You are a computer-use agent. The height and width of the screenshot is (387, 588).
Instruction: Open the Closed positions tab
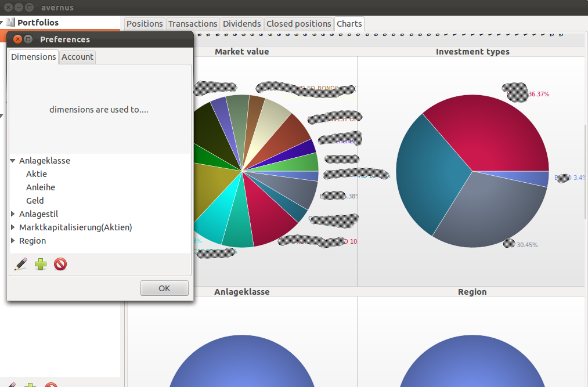click(298, 24)
